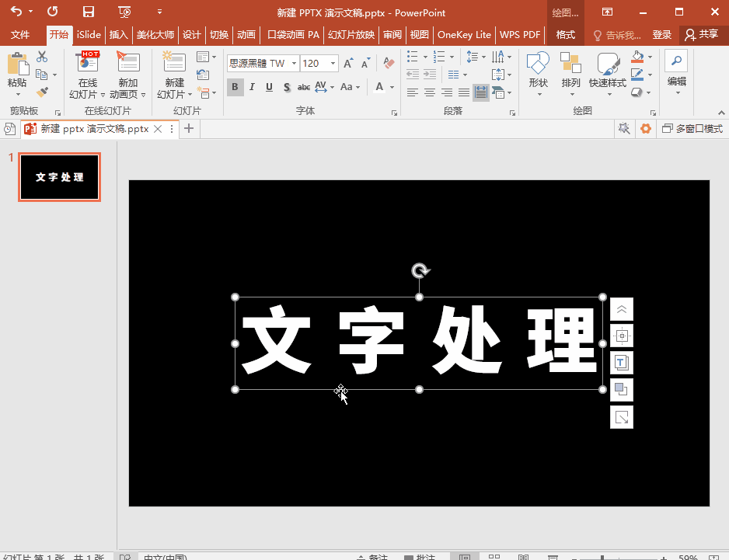
Task: Click the Tell me (告诉我) search box
Action: 618,35
